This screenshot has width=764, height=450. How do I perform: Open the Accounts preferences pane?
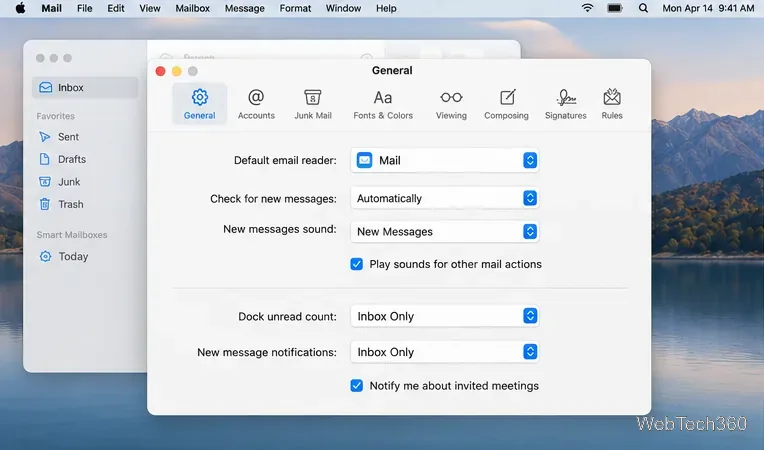pos(256,104)
